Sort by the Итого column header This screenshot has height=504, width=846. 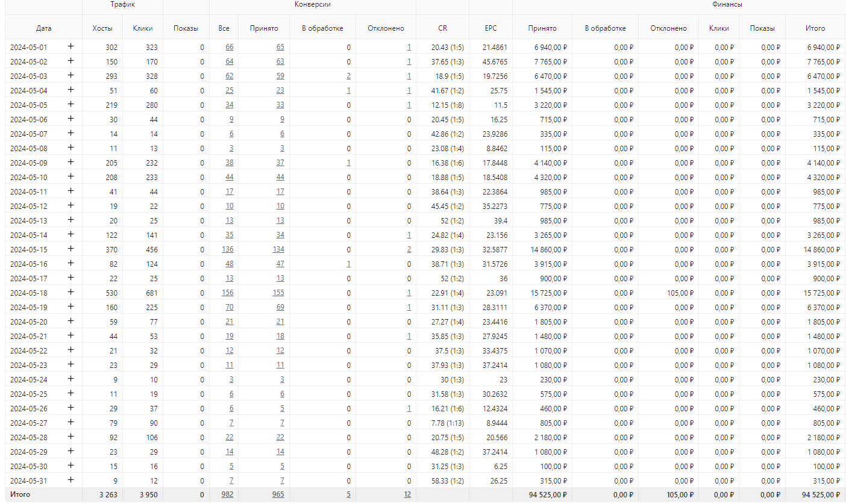815,28
